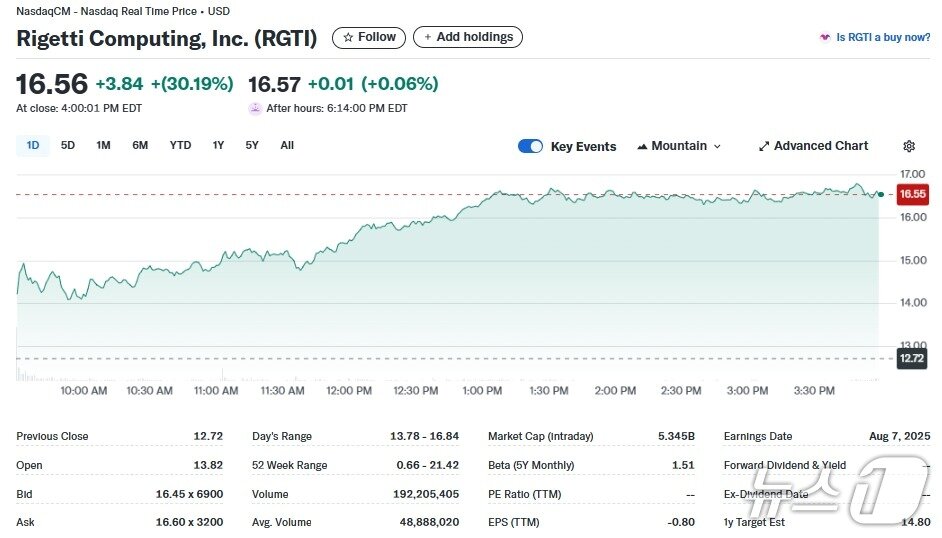Image resolution: width=942 pixels, height=538 pixels.
Task: Click the Mountain chart type icon
Action: click(642, 146)
